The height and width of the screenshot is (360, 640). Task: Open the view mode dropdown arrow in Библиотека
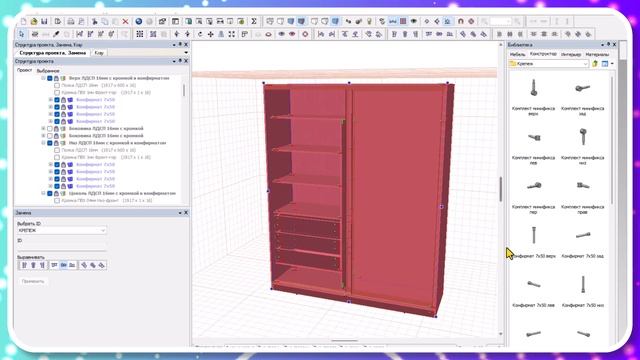(x=612, y=64)
